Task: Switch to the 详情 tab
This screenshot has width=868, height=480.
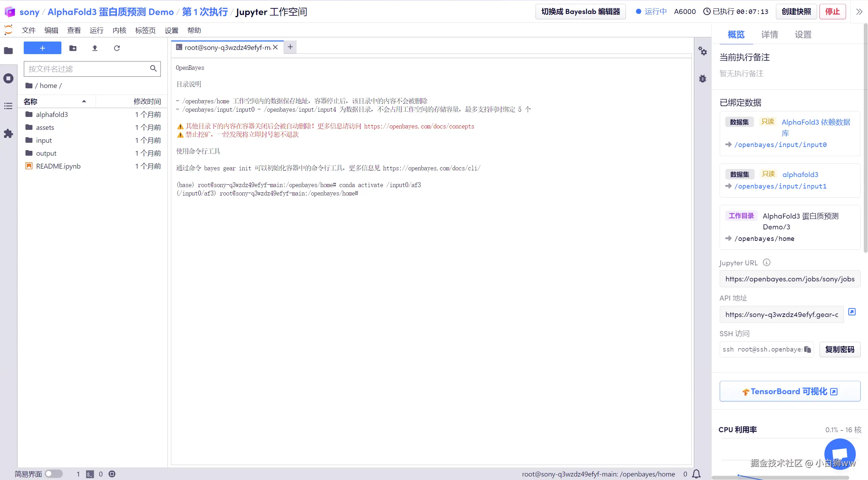Action: tap(769, 35)
